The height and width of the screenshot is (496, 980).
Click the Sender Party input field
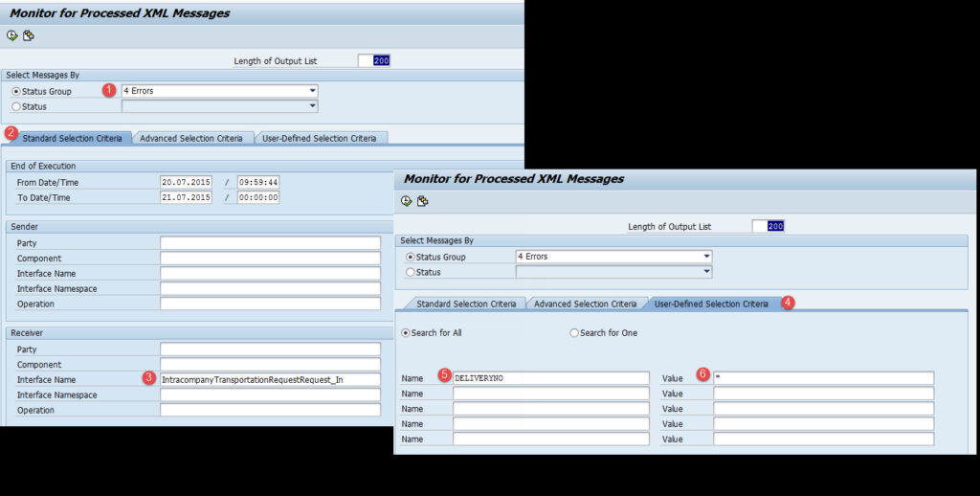point(270,243)
